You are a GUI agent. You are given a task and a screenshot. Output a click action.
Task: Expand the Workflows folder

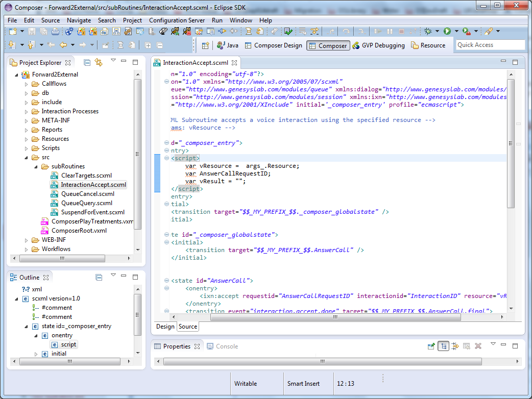pyautogui.click(x=26, y=250)
